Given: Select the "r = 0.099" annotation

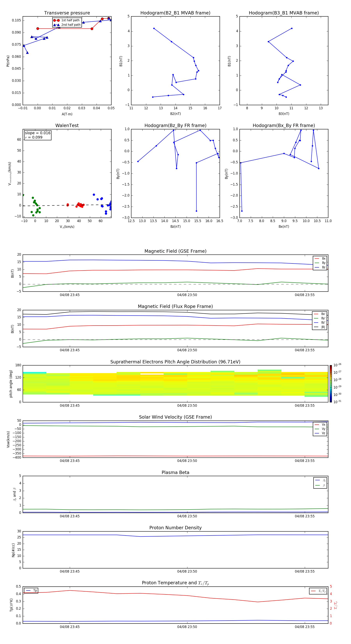Looking at the screenshot, I should tap(34, 137).
